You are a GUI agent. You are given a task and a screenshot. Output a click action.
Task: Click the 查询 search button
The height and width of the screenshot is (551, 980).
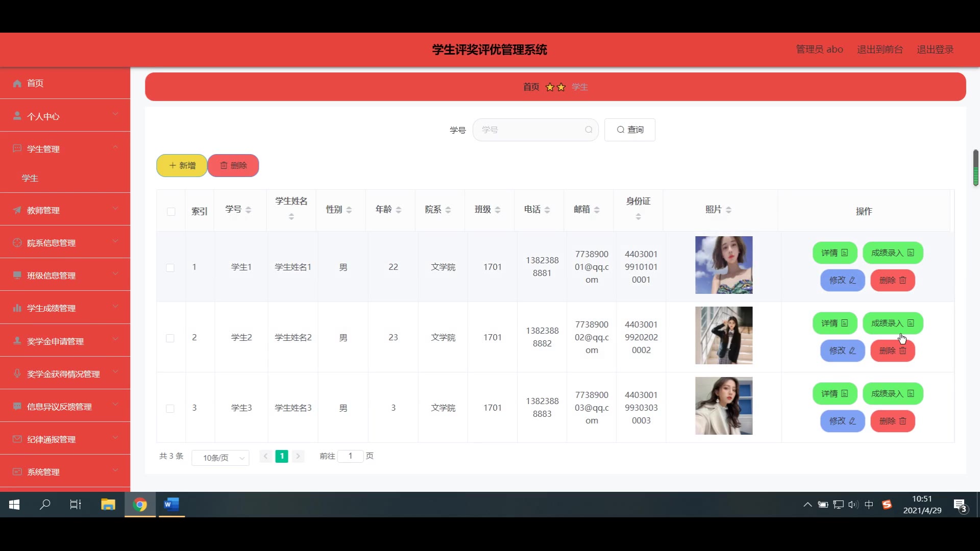click(630, 130)
